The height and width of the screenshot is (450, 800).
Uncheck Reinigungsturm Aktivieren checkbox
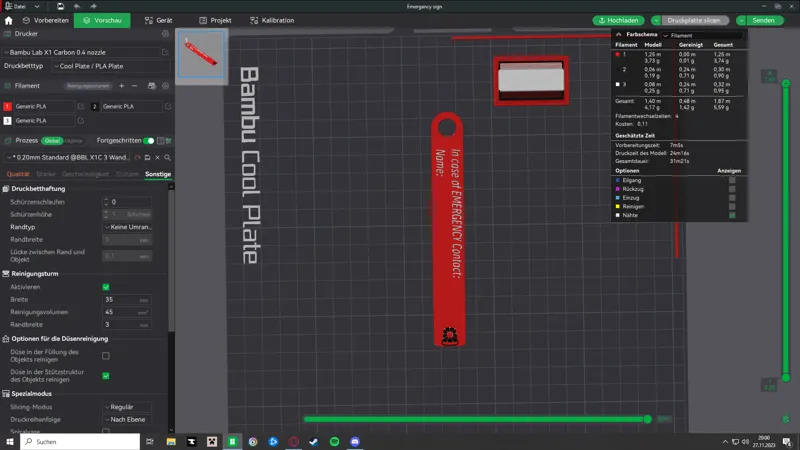tap(106, 287)
